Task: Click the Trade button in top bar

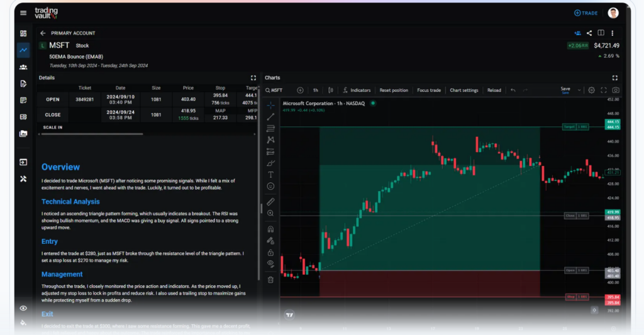Action: point(586,13)
